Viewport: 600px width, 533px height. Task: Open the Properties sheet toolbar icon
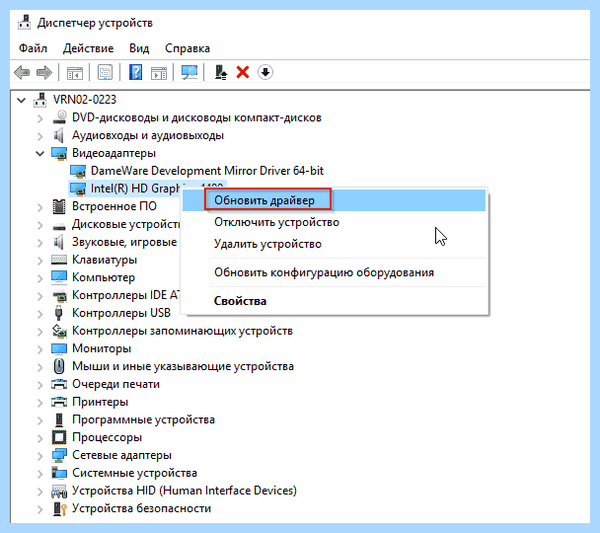point(105,72)
